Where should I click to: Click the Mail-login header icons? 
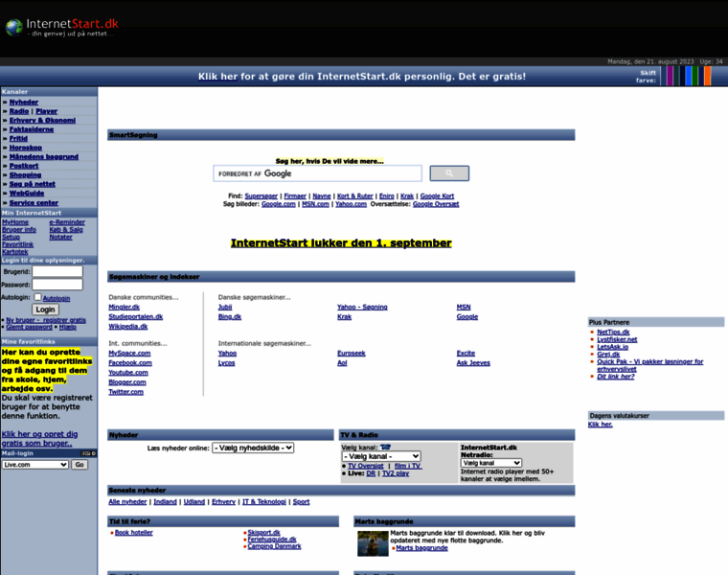pyautogui.click(x=88, y=453)
